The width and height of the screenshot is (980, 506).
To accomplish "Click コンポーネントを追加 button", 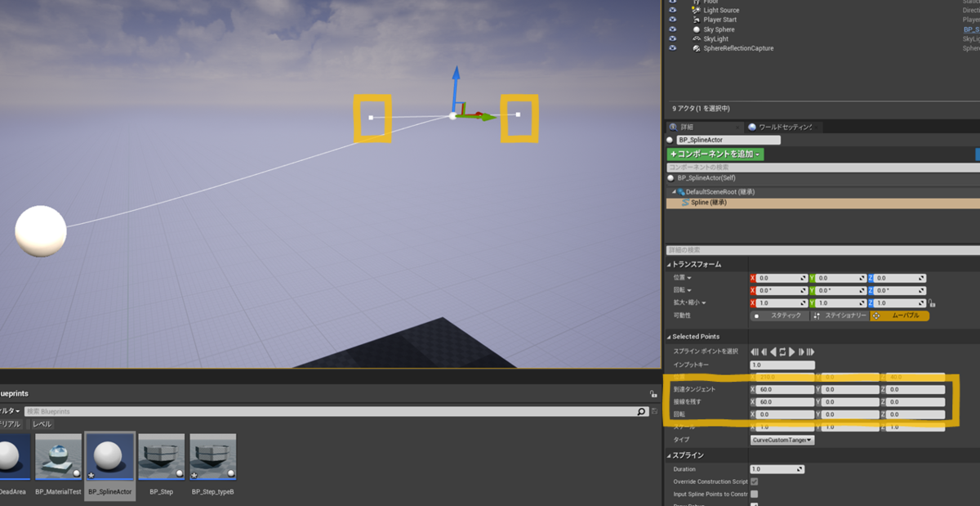I will tap(715, 154).
